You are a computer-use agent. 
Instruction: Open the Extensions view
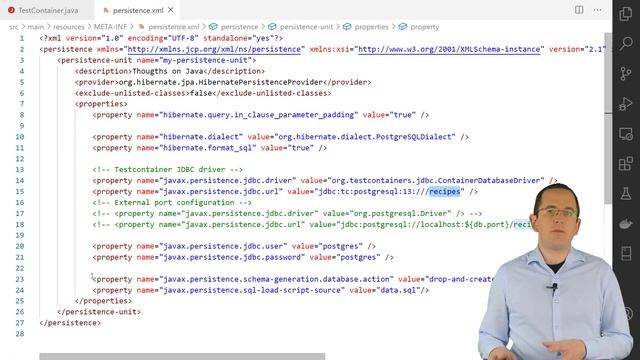[x=626, y=164]
